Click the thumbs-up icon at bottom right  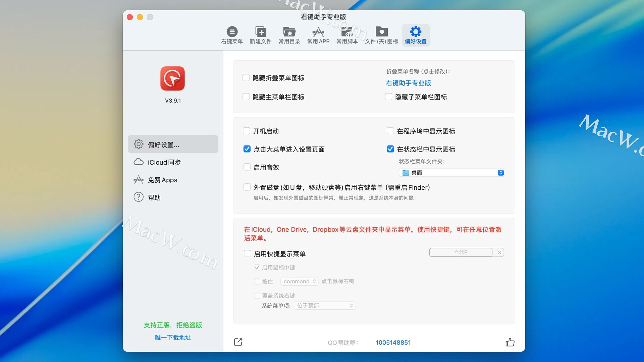(510, 342)
